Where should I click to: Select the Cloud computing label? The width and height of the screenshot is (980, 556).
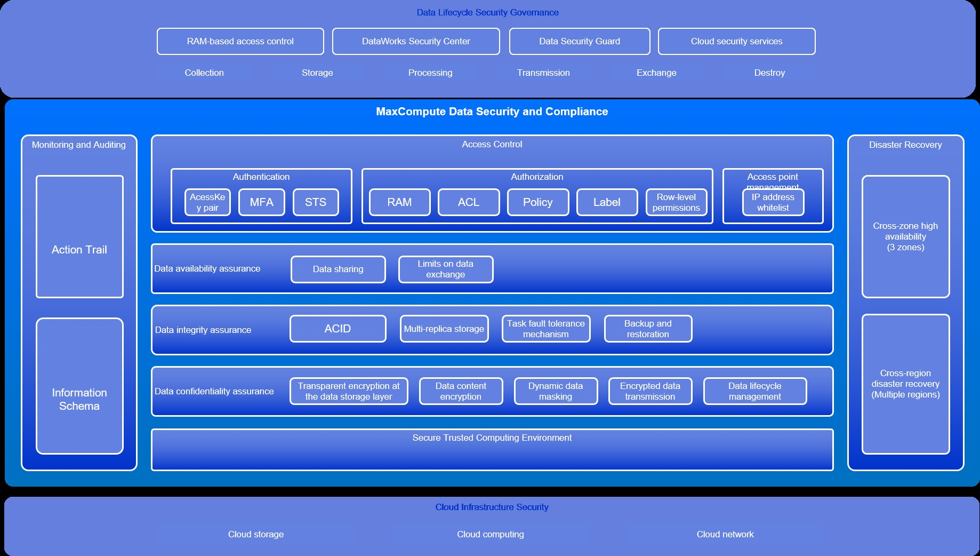tap(491, 534)
